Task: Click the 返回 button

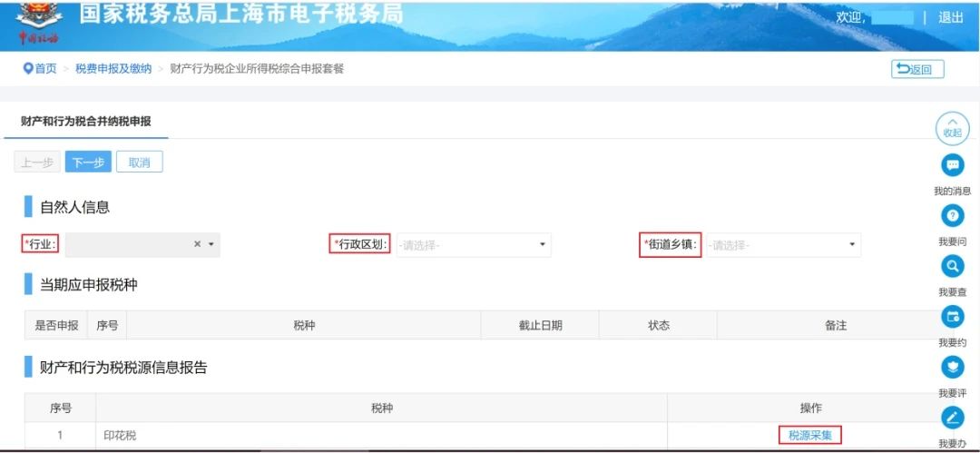Action: (917, 69)
